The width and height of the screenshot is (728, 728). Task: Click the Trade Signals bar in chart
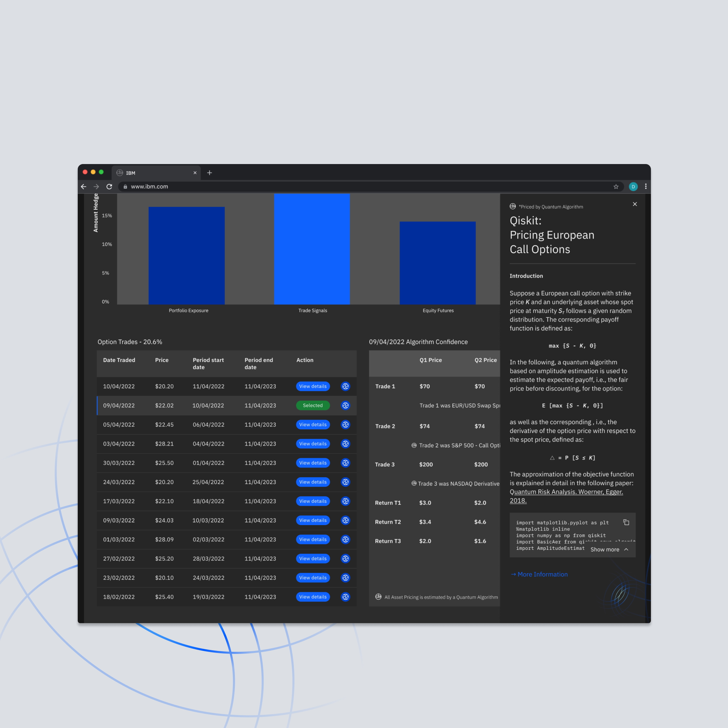pyautogui.click(x=312, y=249)
